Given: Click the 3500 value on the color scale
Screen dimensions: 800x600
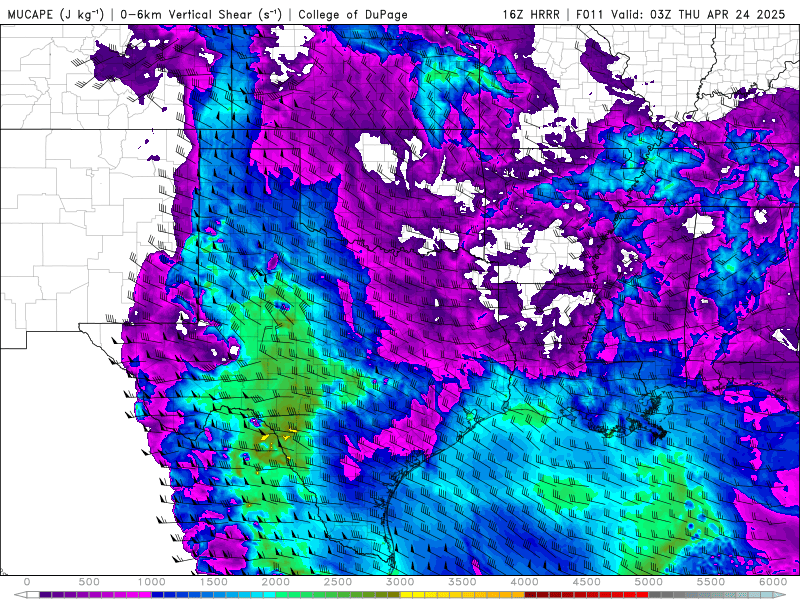Looking at the screenshot, I should tap(463, 582).
